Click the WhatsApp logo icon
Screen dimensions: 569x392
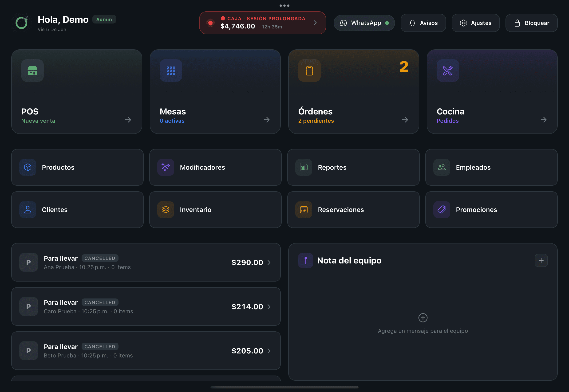pos(344,23)
